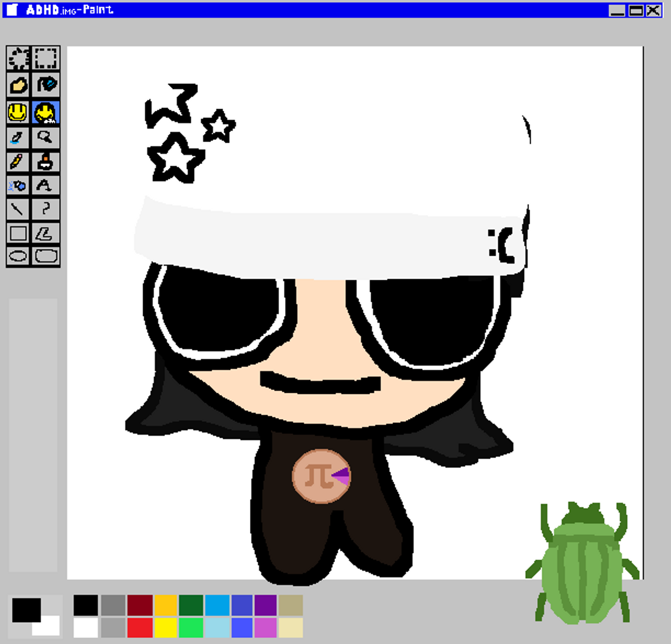The image size is (671, 644).
Task: Maximize the Paint window
Action: tap(636, 10)
